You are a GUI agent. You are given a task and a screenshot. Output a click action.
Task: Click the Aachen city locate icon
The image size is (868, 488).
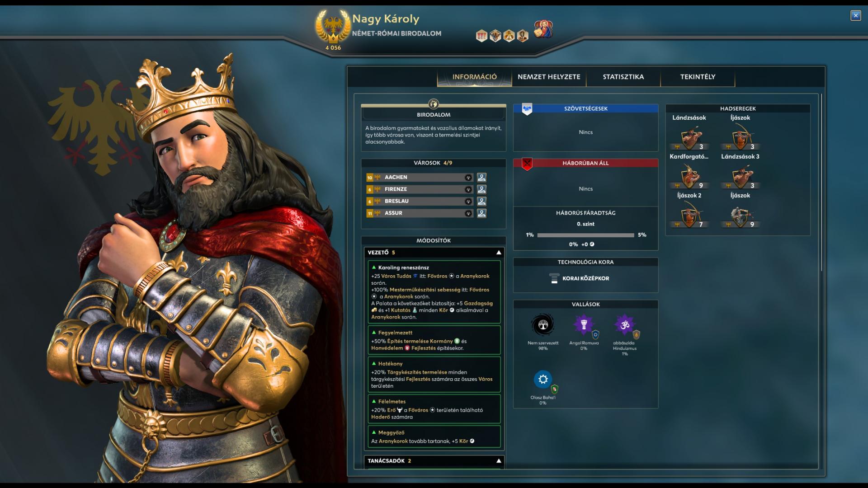[x=481, y=178]
